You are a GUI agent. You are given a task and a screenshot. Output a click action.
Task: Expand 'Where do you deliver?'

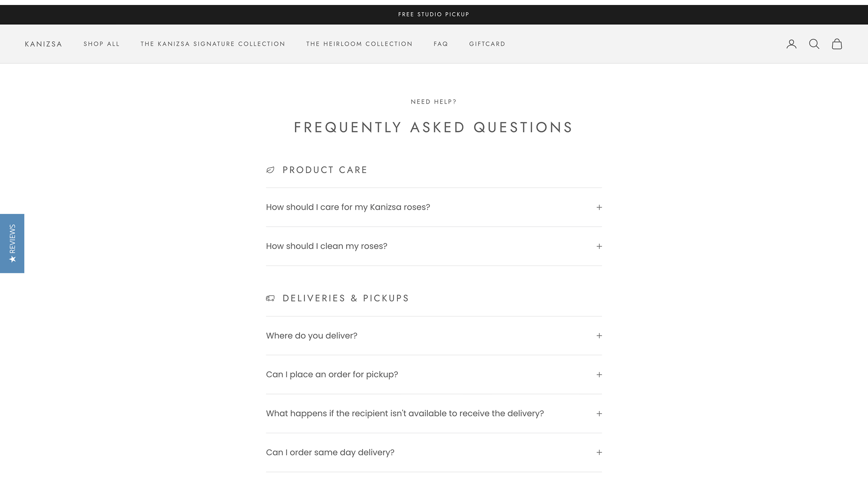[599, 336]
